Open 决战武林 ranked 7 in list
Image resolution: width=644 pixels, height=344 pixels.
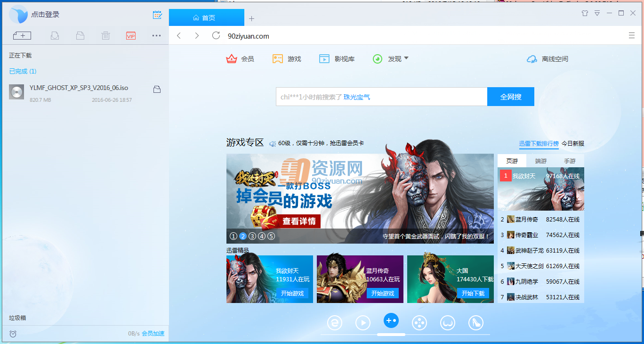[541, 297]
